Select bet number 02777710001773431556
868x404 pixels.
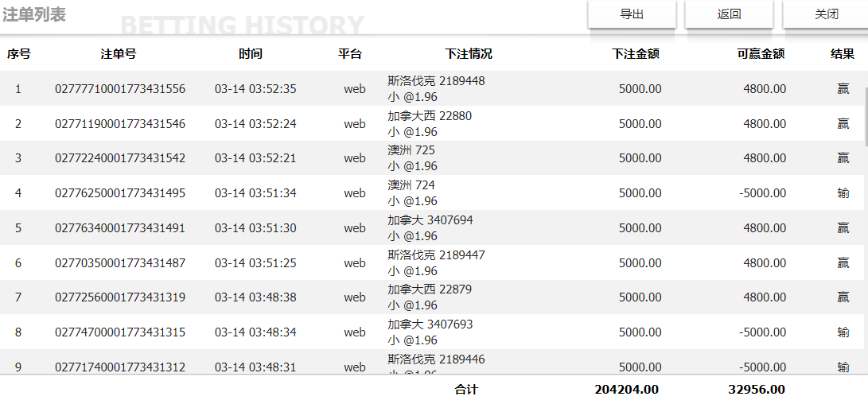[x=120, y=89]
